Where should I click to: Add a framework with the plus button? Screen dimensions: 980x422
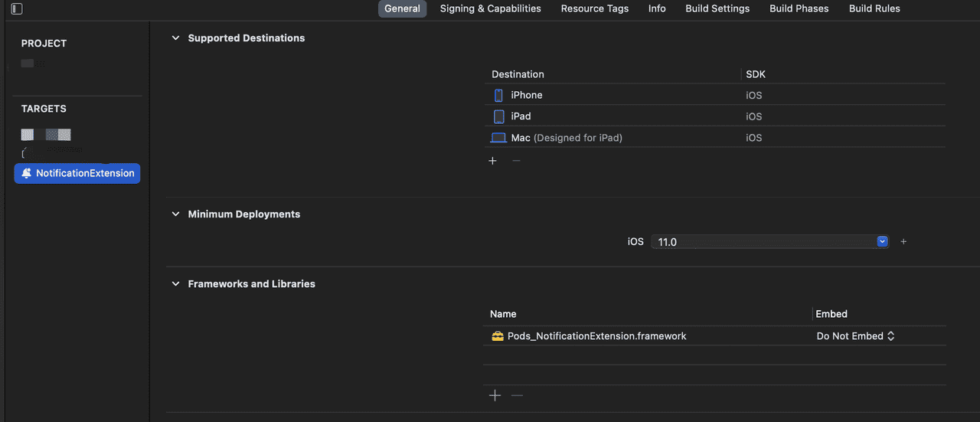point(495,395)
